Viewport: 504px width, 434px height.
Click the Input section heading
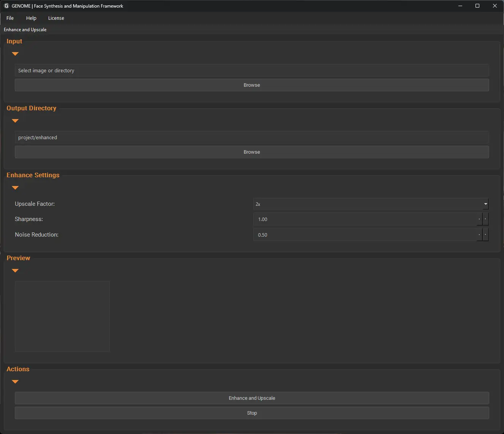click(14, 41)
